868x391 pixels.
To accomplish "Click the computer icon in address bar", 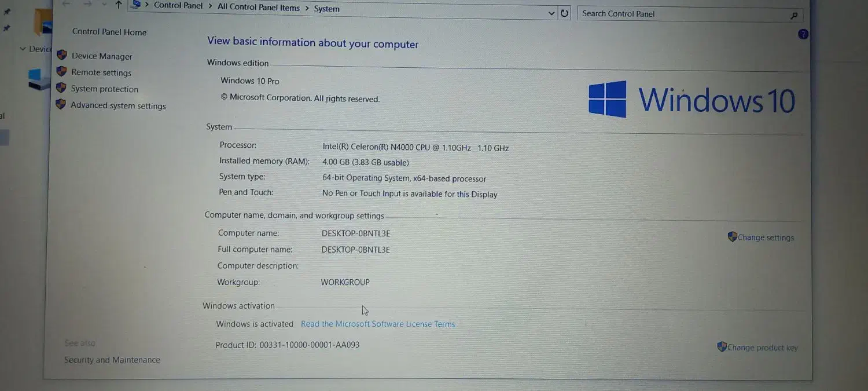I will click(137, 5).
